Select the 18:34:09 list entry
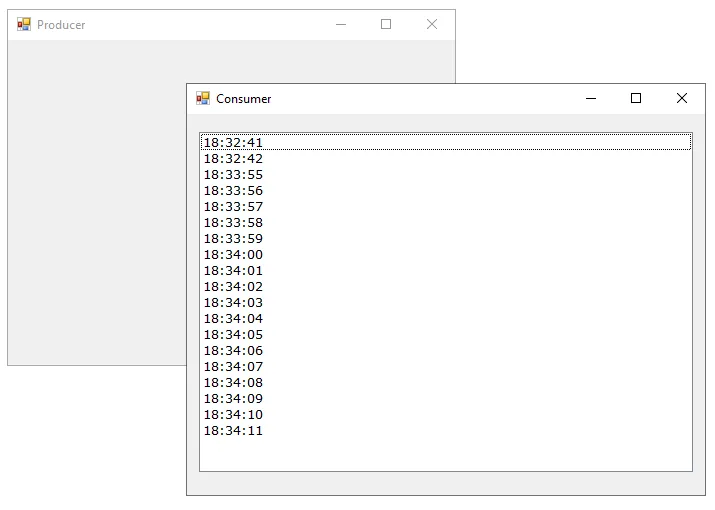Image resolution: width=715 pixels, height=510 pixels. click(446, 398)
